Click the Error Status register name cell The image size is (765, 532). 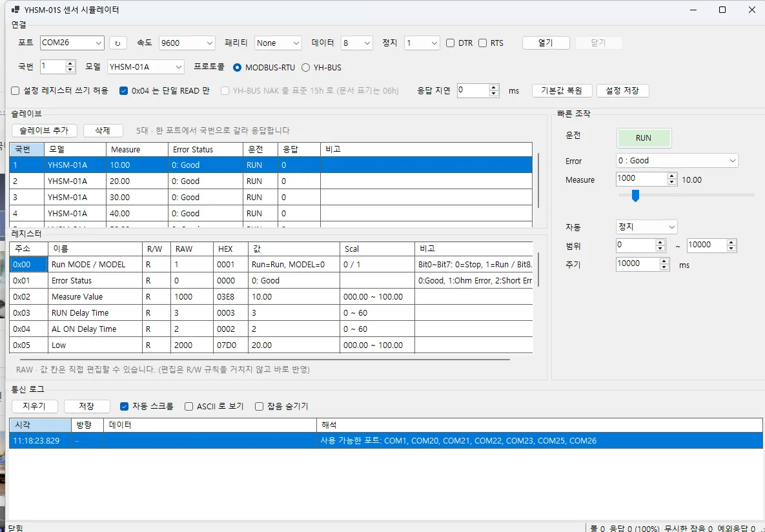[x=95, y=281]
